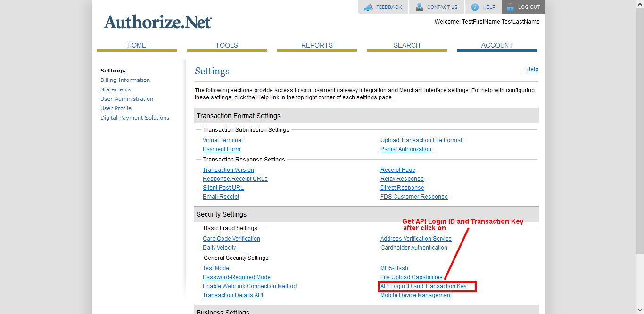Screen dimensions: 644x314
Task: Open Email Receipt link
Action: point(221,197)
